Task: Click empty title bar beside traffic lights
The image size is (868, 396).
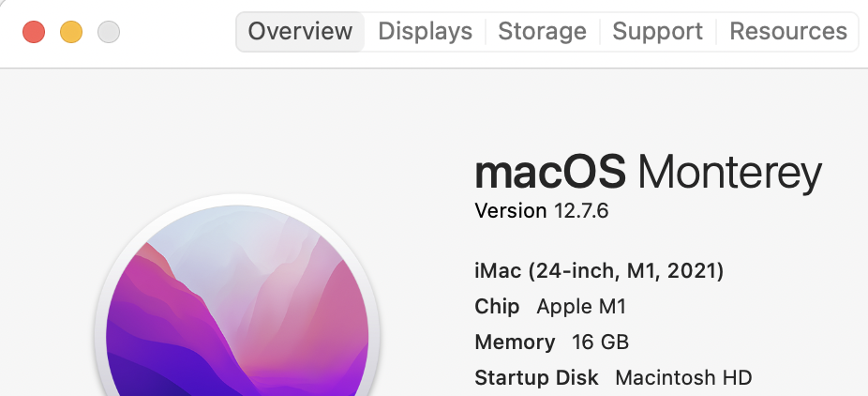Action: pyautogui.click(x=176, y=33)
